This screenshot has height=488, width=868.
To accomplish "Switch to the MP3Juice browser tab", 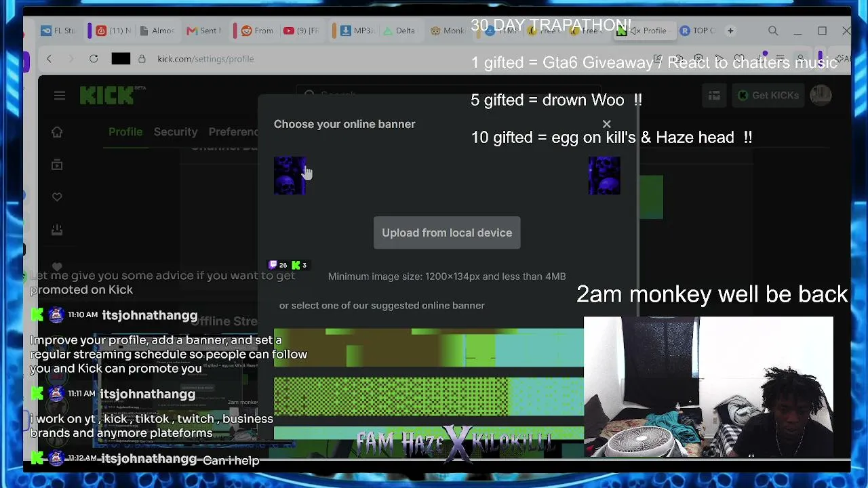I will (357, 30).
